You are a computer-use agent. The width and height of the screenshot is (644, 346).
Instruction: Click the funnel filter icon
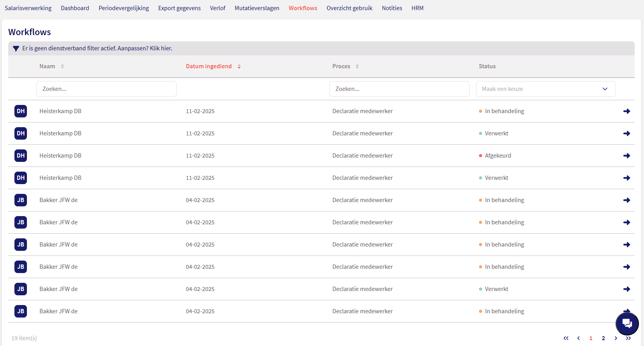(16, 49)
